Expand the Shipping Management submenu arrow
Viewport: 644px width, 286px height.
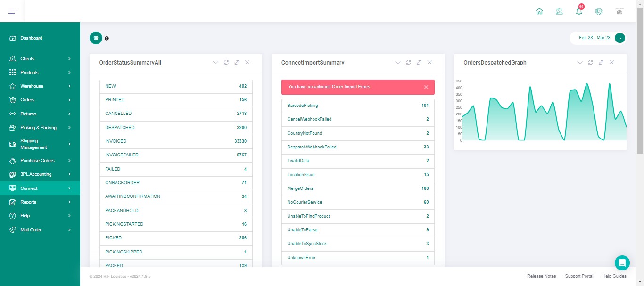point(69,144)
